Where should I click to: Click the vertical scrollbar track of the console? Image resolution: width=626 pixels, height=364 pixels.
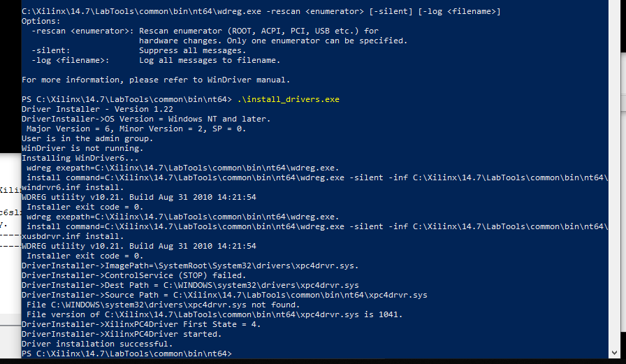(614, 174)
